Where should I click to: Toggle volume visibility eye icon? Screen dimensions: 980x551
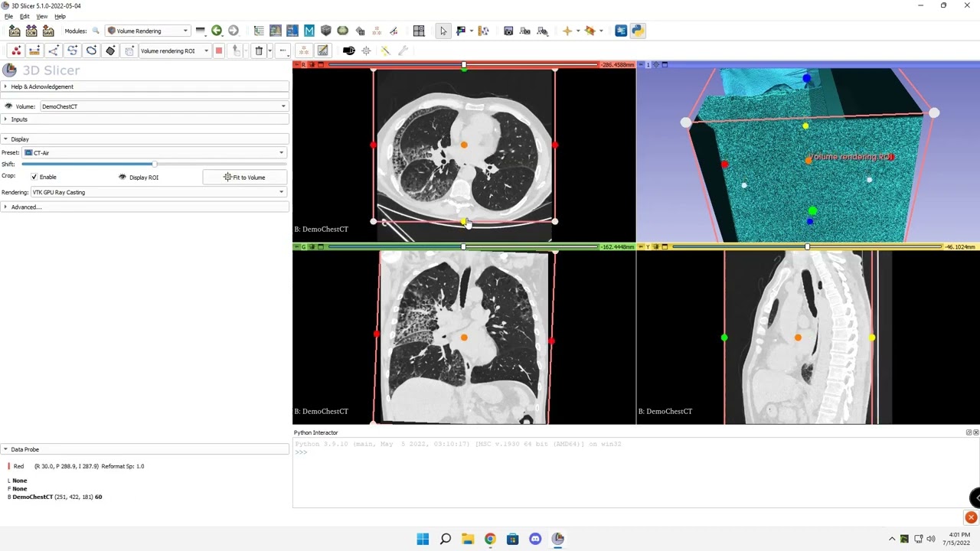pyautogui.click(x=8, y=106)
